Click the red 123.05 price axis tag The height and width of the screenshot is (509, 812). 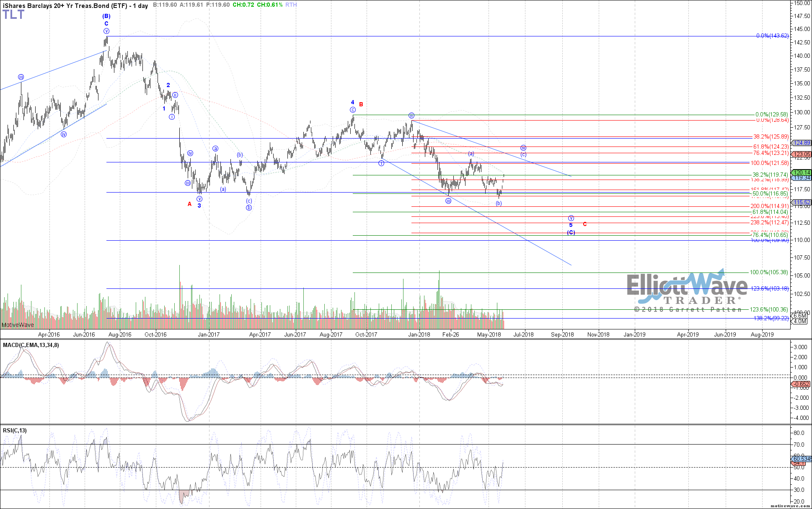(802, 154)
